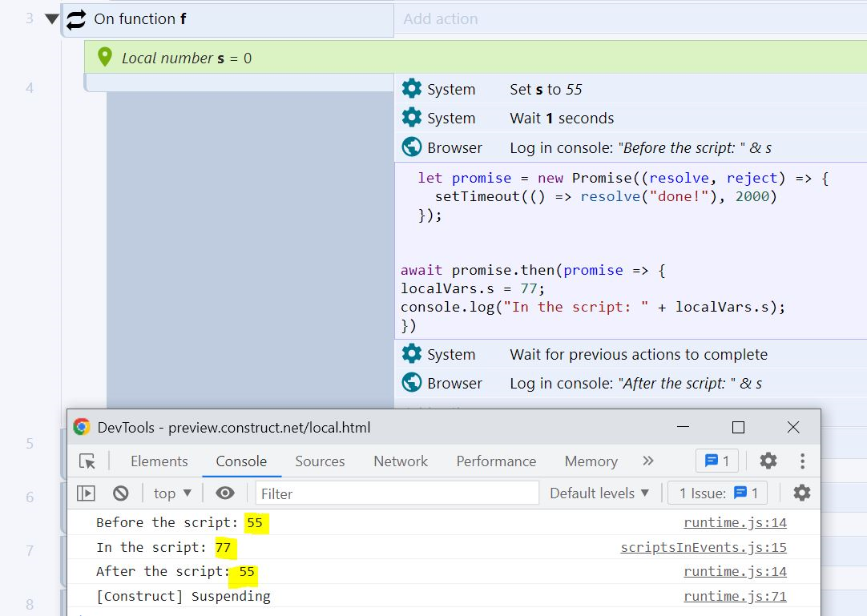Screen dimensions: 867x616
Task: Select the Log in console Before the script action
Action: tap(631, 147)
